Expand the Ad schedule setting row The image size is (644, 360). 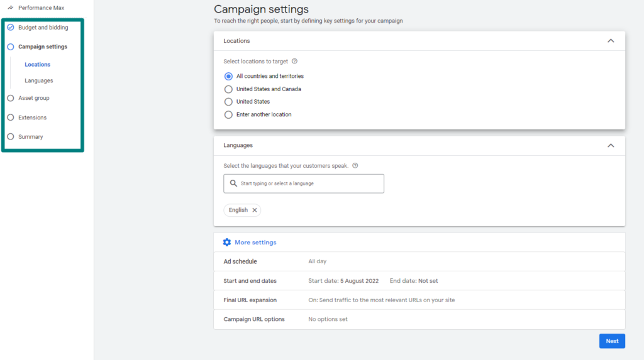coord(419,261)
